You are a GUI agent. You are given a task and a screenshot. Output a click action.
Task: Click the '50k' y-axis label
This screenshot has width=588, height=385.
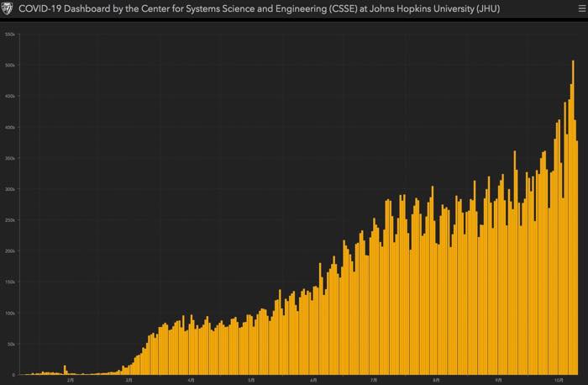(11, 344)
